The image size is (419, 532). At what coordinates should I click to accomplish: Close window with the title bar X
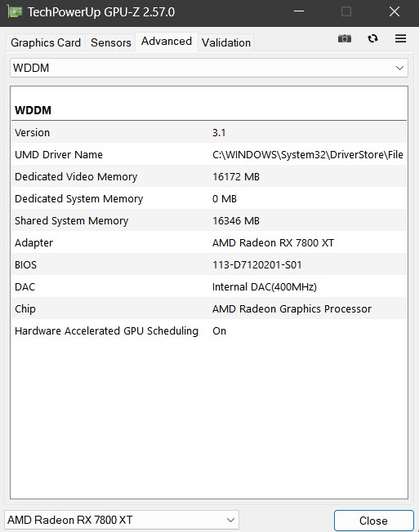[394, 12]
